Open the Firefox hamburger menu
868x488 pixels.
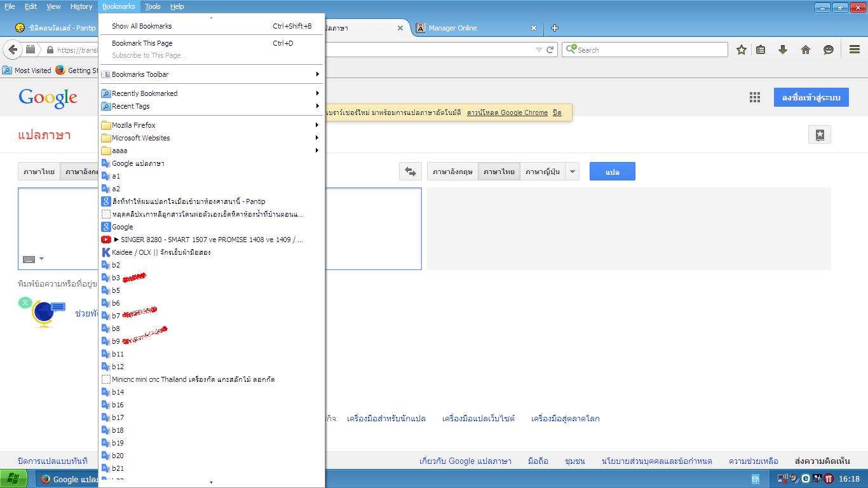[855, 50]
